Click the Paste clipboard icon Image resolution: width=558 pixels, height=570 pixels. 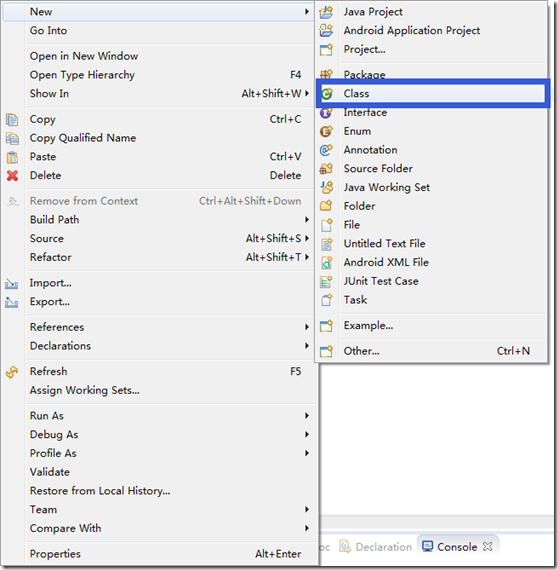12,157
